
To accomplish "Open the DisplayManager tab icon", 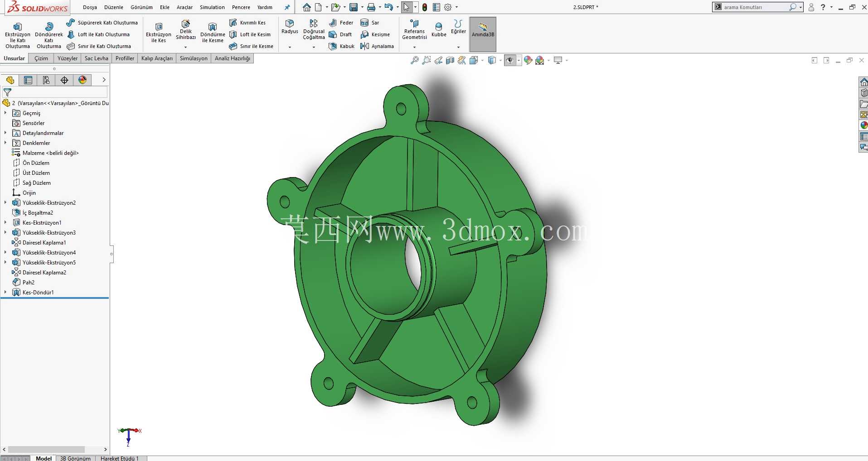I will tap(82, 80).
